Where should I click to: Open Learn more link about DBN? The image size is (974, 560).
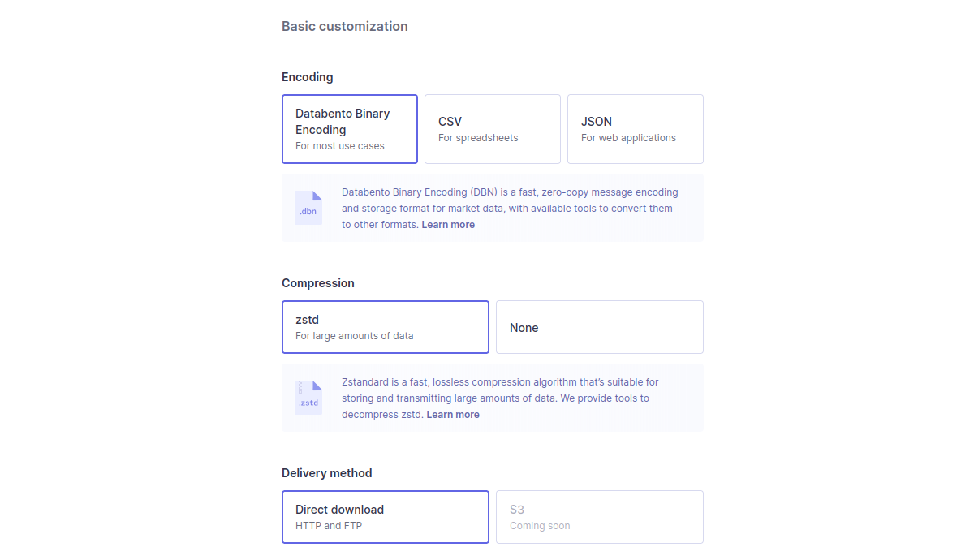coord(448,225)
